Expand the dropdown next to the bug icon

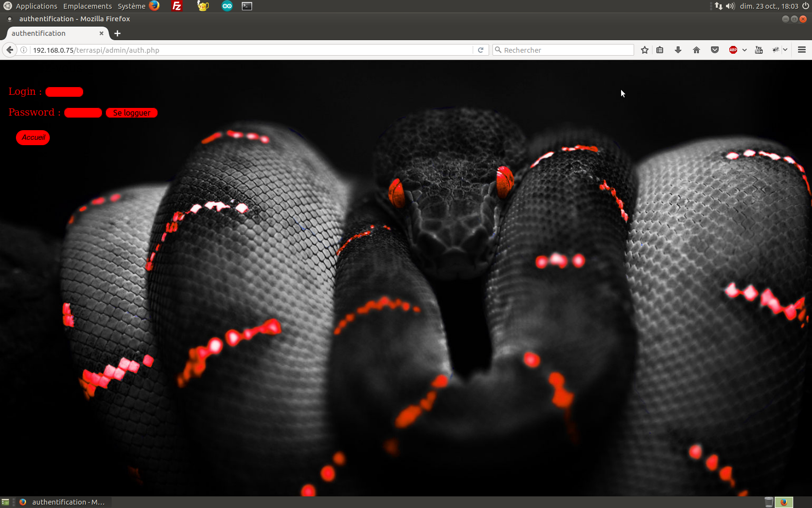pyautogui.click(x=785, y=50)
